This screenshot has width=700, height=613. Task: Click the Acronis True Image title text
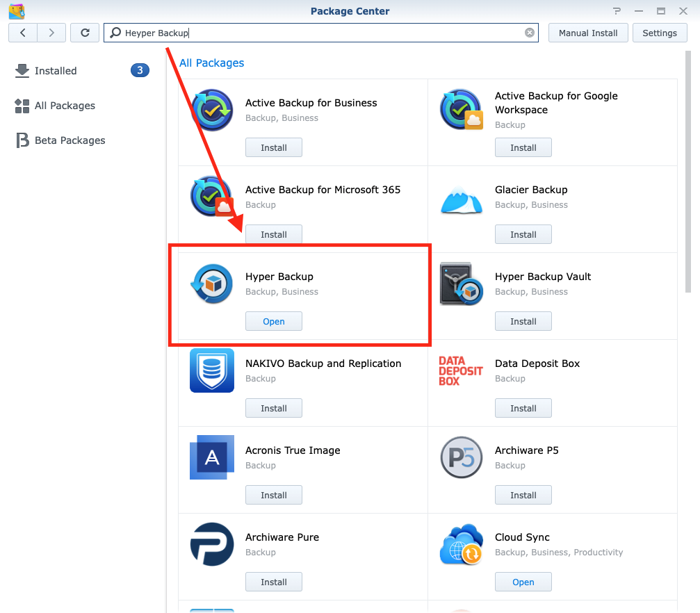tap(293, 450)
